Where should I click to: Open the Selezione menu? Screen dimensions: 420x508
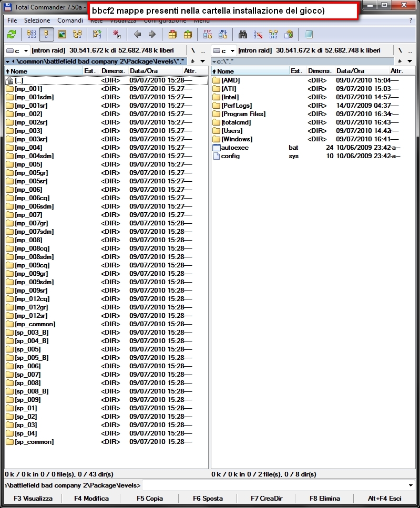point(37,20)
